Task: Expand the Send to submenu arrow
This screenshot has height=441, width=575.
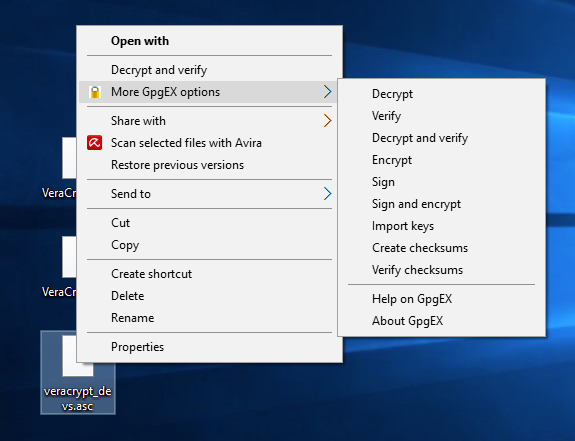Action: coord(327,194)
